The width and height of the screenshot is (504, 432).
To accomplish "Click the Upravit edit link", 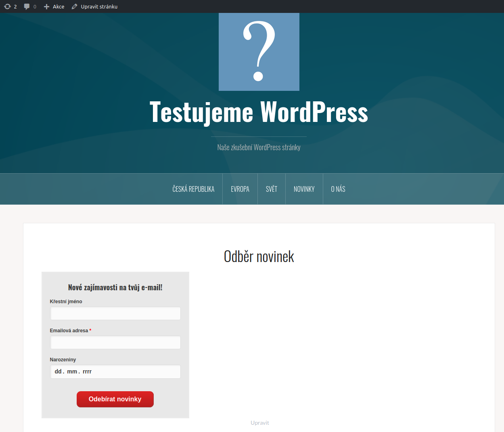I will click(260, 423).
